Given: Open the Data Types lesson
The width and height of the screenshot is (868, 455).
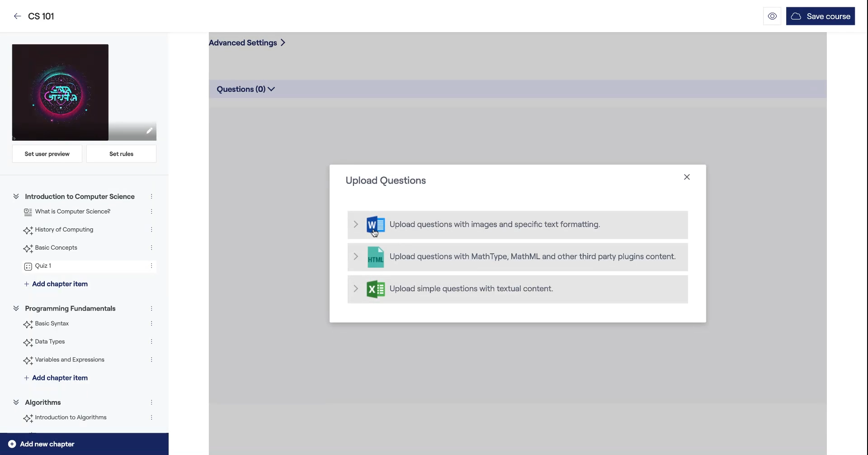Looking at the screenshot, I should pyautogui.click(x=50, y=342).
